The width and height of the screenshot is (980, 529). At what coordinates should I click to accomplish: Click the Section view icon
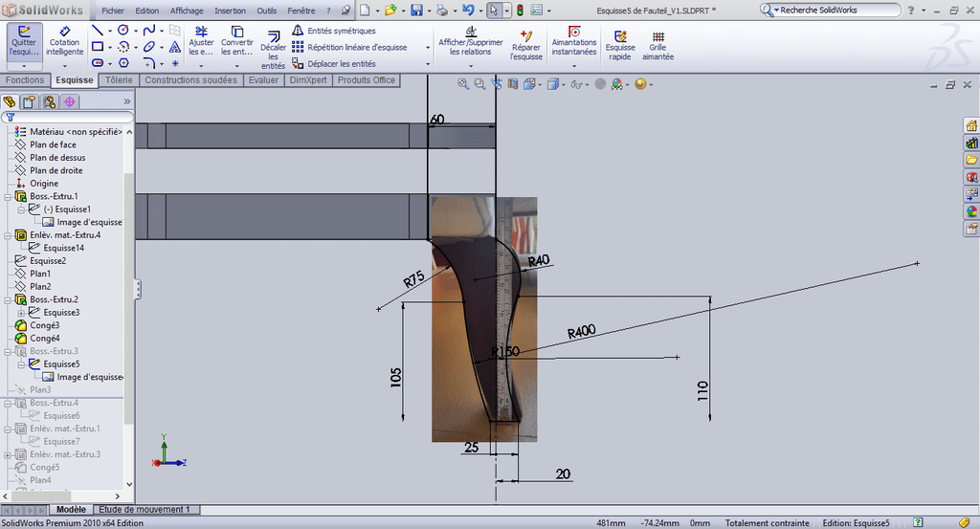pos(513,83)
